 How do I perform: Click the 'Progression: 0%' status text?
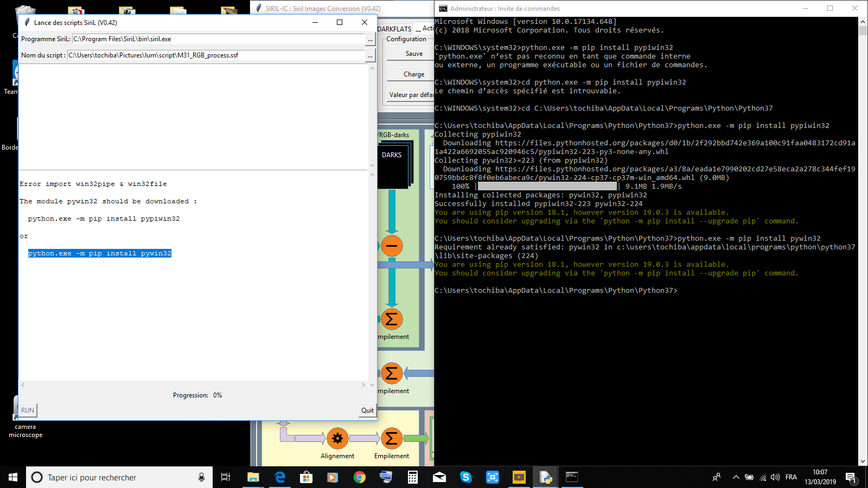[x=197, y=395]
